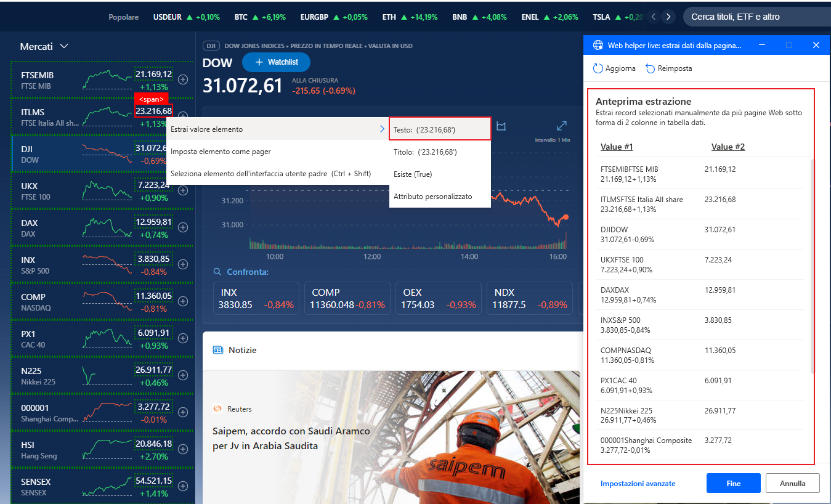The height and width of the screenshot is (504, 831).
Task: Select the NDX comparison card
Action: pyautogui.click(x=530, y=299)
